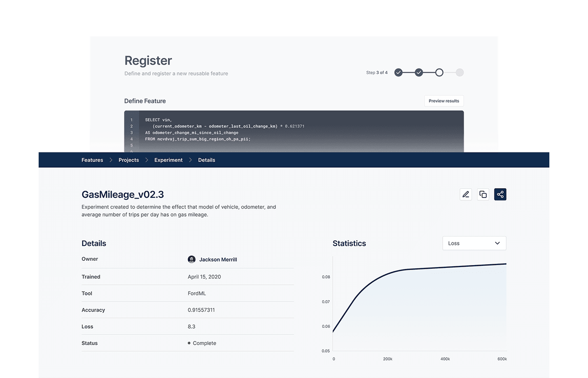This screenshot has width=588, height=378.
Task: Click the Step 3 of 4 label
Action: click(x=377, y=73)
